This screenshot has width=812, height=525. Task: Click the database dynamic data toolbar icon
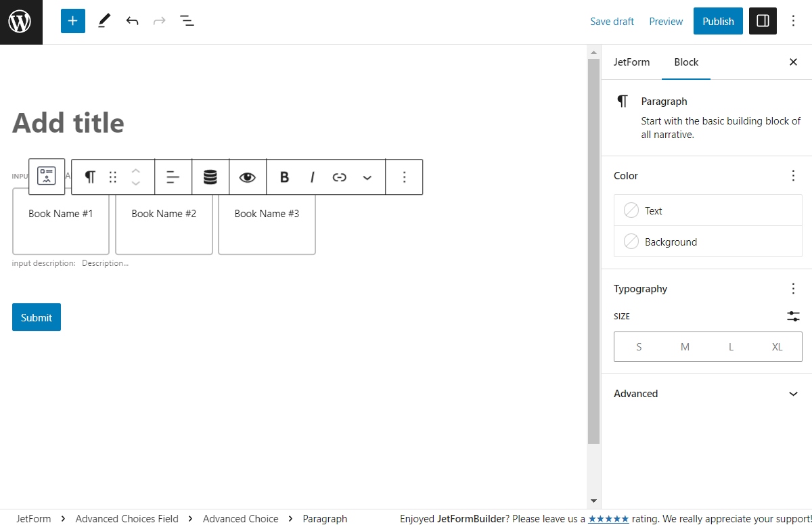click(210, 177)
